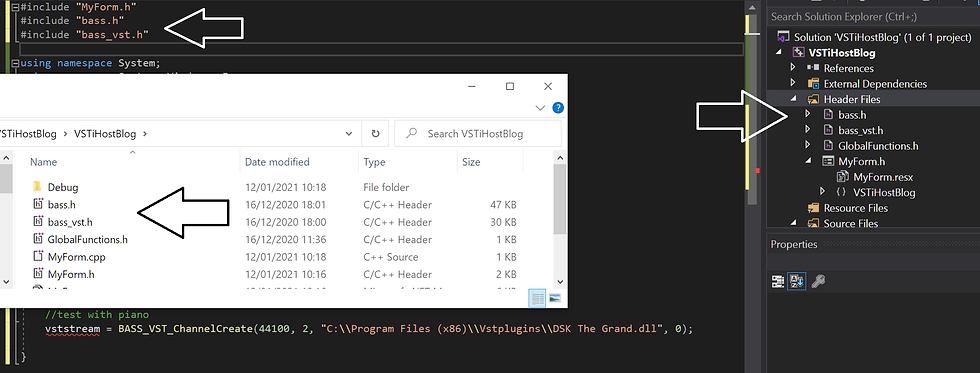Switch File Explorer to details view

pyautogui.click(x=538, y=299)
